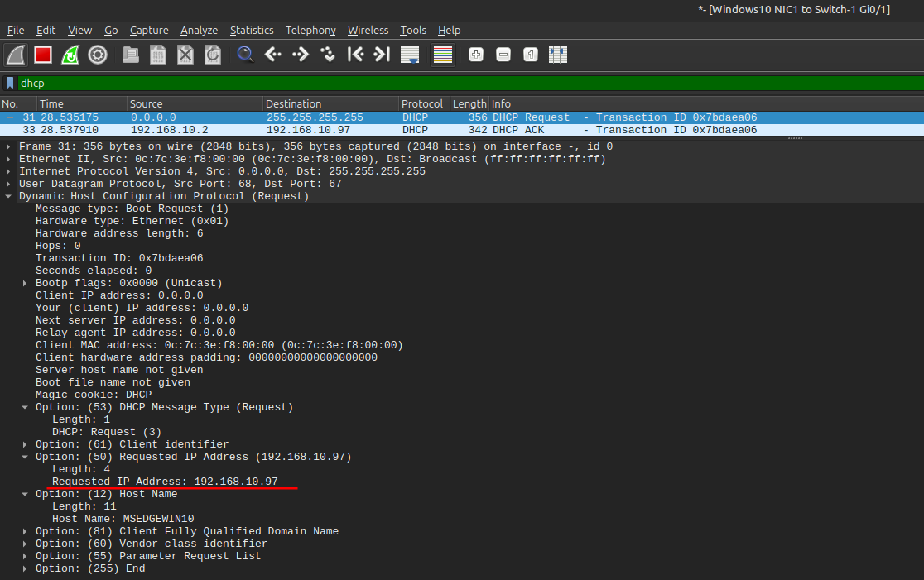Toggle auto-scroll during live capture

click(410, 55)
